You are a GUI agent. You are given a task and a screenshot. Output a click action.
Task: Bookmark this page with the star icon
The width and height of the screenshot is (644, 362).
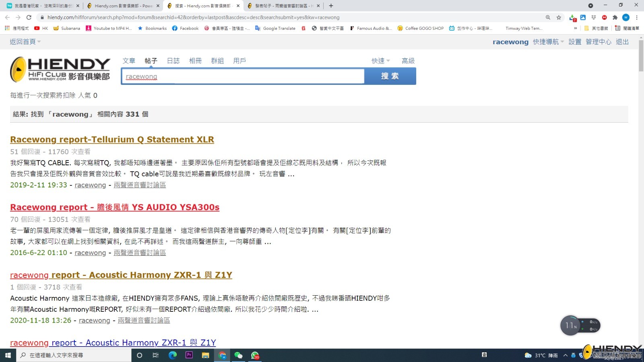click(559, 17)
